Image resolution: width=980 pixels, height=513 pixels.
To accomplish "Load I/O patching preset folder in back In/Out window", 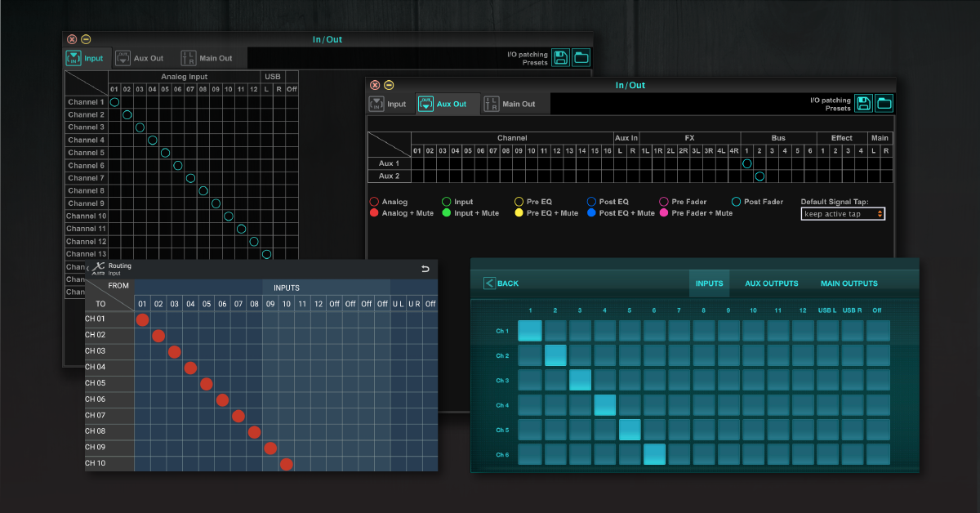I will pos(581,57).
